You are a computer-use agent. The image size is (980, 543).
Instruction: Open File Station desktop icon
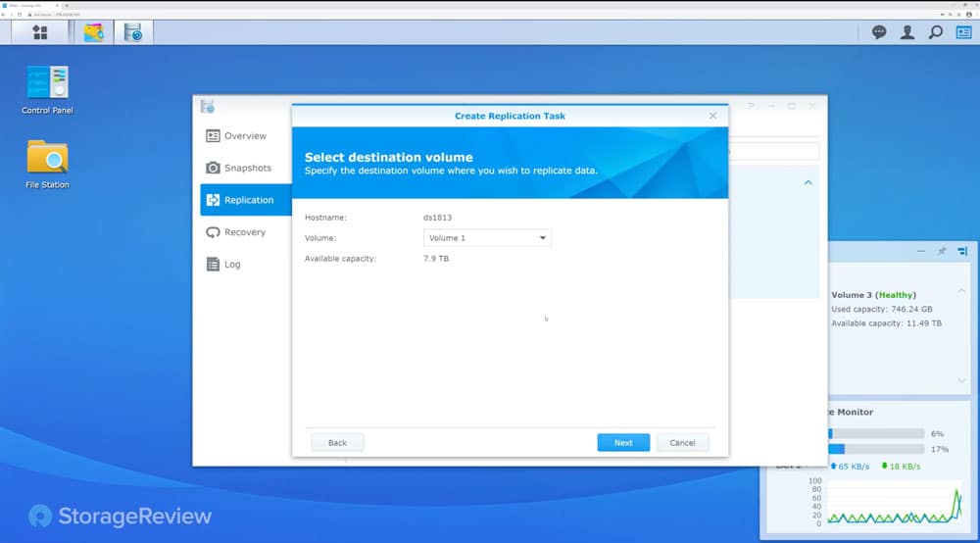point(47,165)
